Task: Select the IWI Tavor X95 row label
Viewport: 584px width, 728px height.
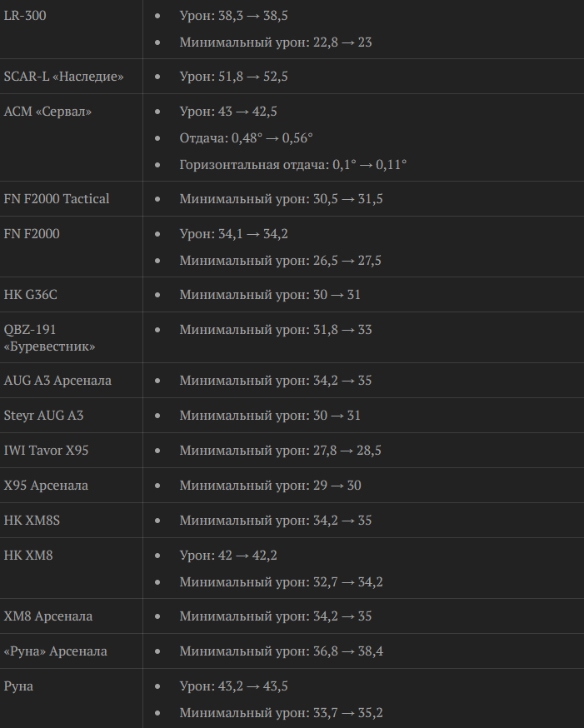Action: pos(47,451)
